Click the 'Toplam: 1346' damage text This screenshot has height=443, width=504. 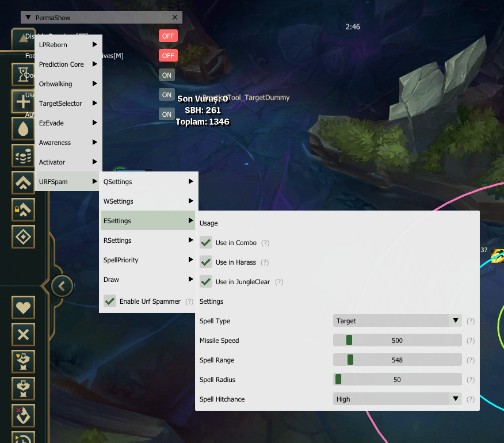[x=203, y=122]
